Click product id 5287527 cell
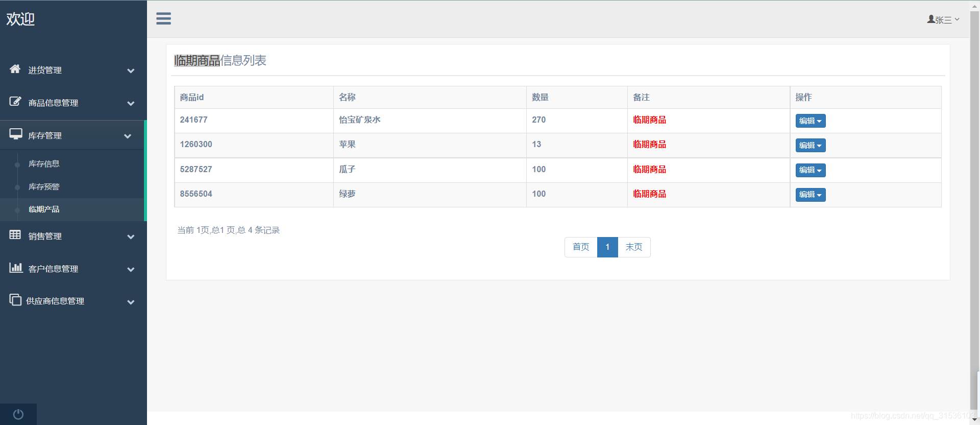Screen dimensions: 980x425 (x=254, y=170)
